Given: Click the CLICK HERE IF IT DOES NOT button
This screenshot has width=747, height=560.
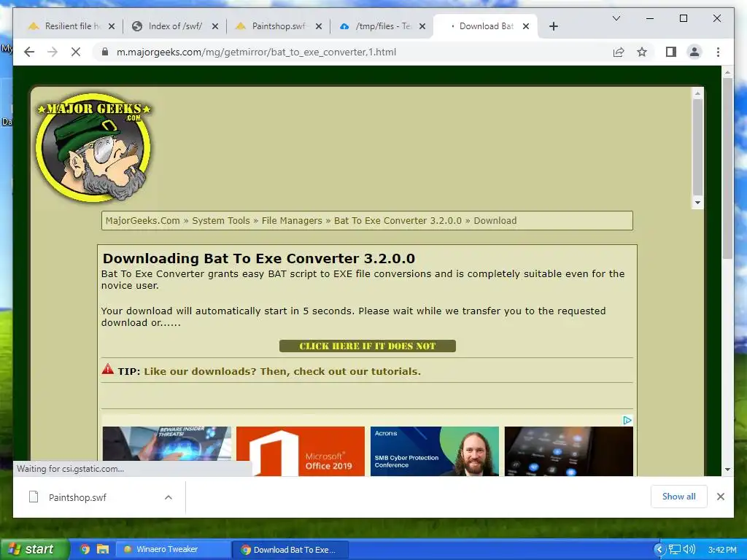Looking at the screenshot, I should [368, 346].
